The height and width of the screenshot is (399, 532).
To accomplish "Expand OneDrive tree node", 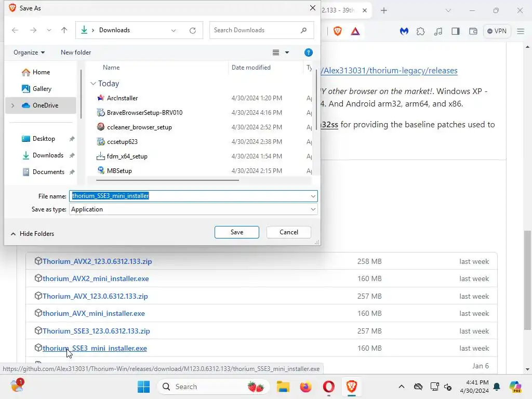I will [x=12, y=105].
